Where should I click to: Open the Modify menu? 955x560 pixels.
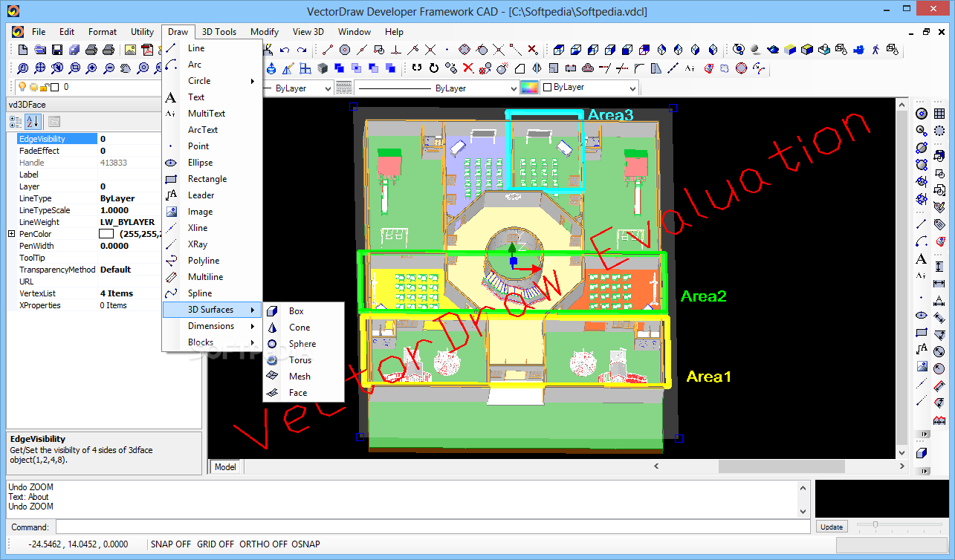click(265, 32)
